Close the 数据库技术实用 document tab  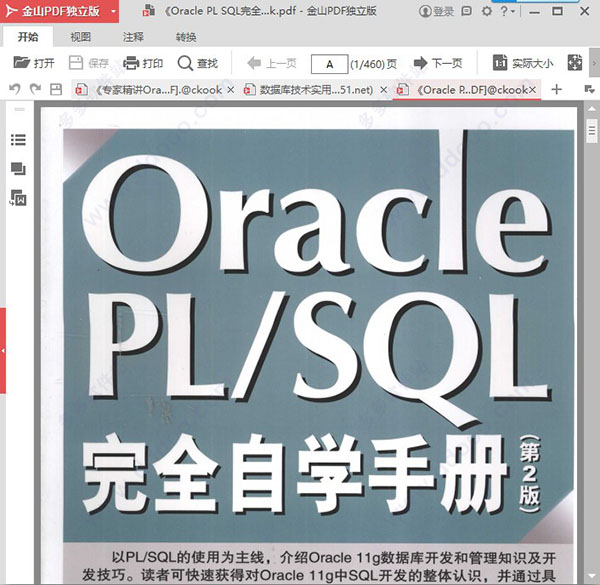tap(384, 90)
